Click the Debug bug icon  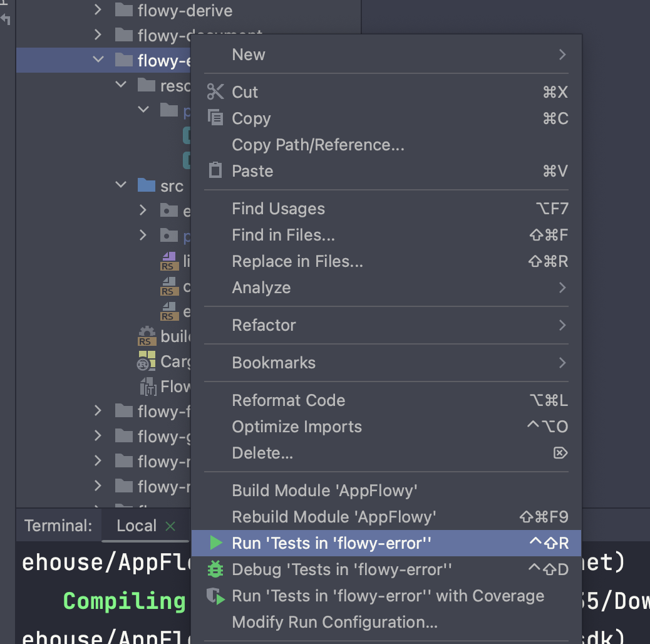tap(215, 569)
